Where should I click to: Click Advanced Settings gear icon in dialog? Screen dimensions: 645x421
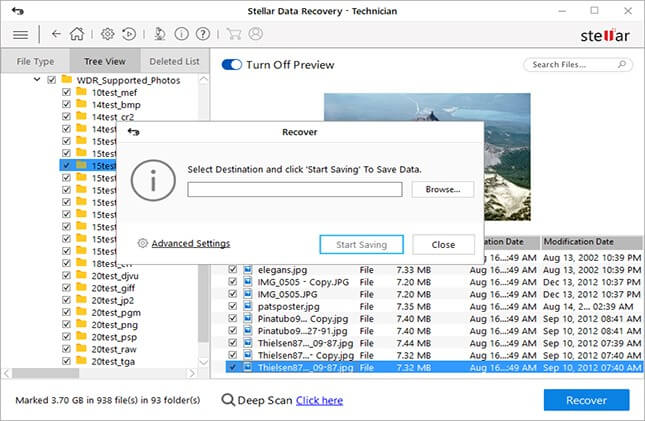[142, 243]
